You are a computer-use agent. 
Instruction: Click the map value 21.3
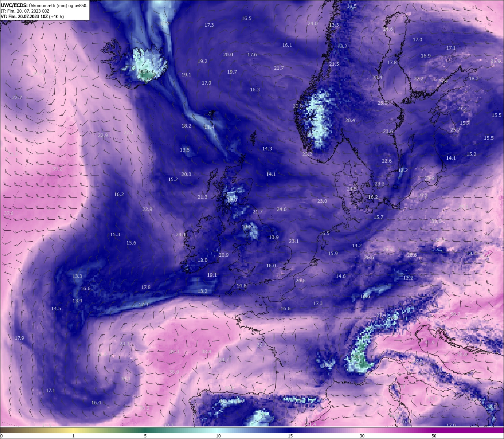[202, 197]
